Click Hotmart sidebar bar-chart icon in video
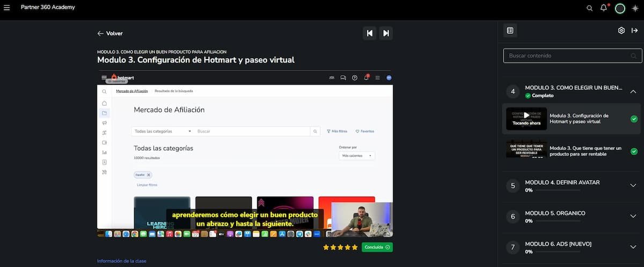 [104, 152]
